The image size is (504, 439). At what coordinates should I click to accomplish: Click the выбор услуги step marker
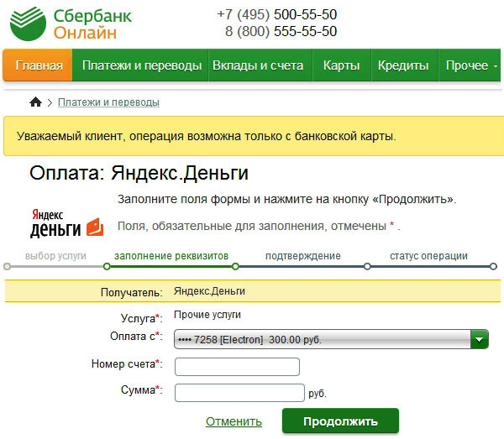(x=7, y=267)
